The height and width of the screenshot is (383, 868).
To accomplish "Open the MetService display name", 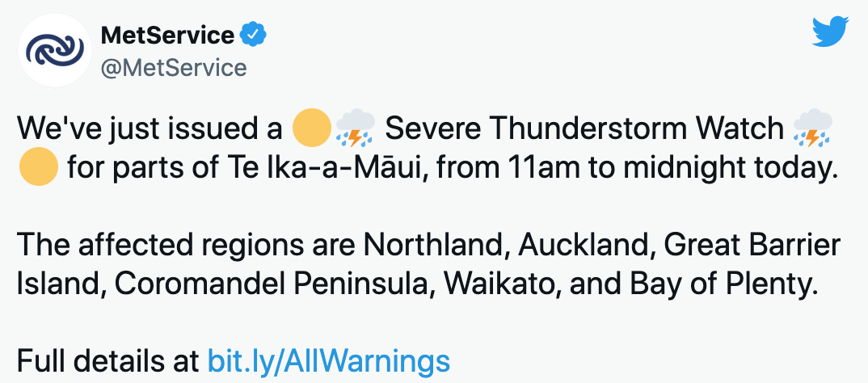I will 168,36.
